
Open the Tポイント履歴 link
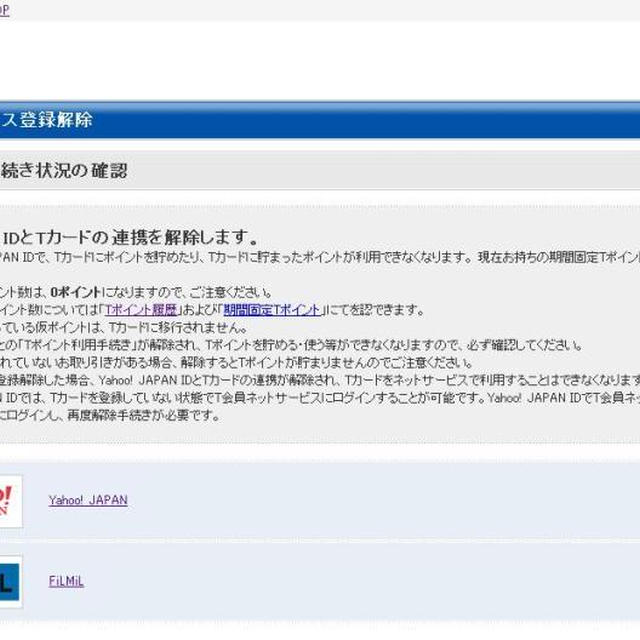(141, 310)
